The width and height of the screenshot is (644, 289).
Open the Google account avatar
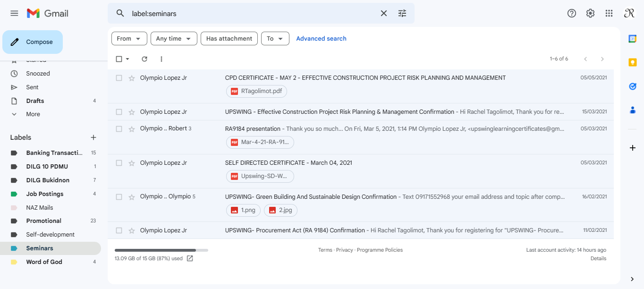629,13
